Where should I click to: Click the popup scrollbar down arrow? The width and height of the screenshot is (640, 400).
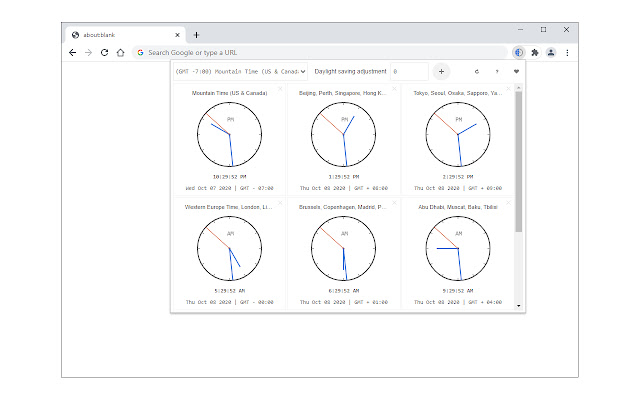point(519,306)
